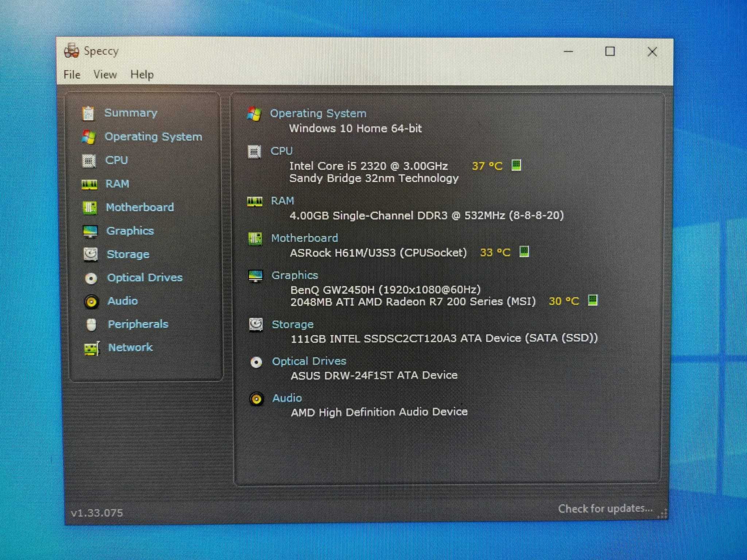Click the Audio speaker icon in summary panel
The height and width of the screenshot is (560, 747).
[256, 399]
